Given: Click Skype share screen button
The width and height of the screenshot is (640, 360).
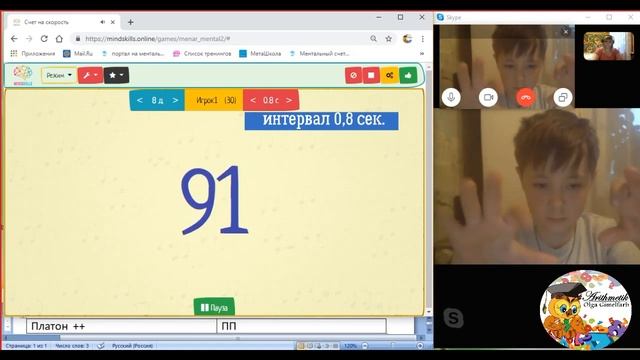Looking at the screenshot, I should tap(562, 98).
